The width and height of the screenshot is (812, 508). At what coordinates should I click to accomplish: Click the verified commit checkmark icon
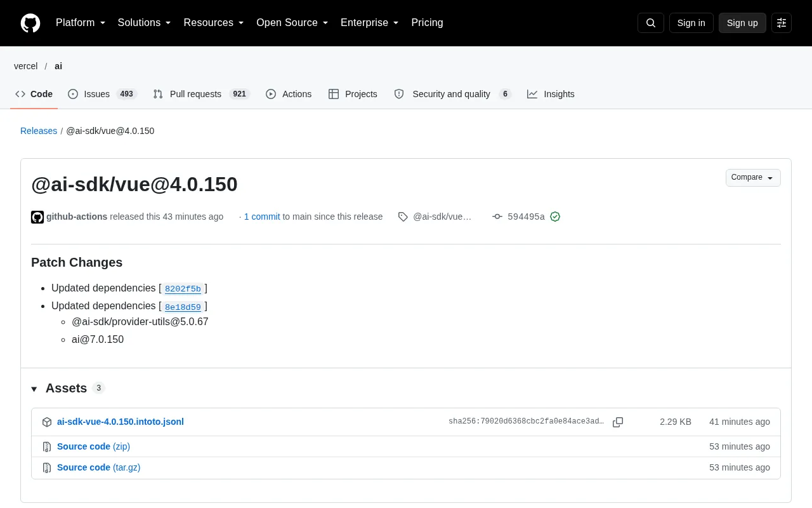point(555,217)
